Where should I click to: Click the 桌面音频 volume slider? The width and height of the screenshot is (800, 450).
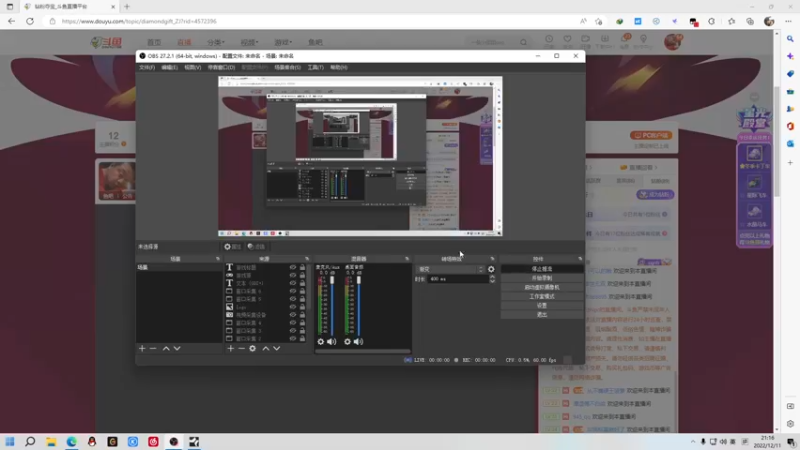(x=359, y=305)
